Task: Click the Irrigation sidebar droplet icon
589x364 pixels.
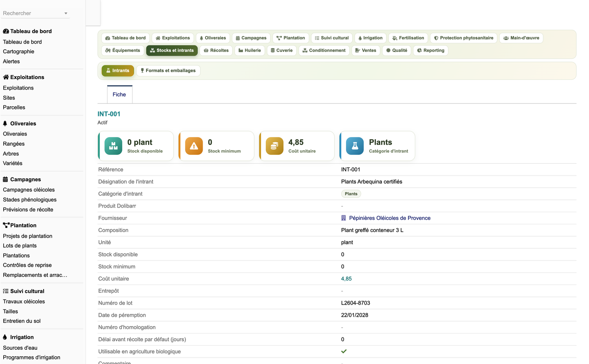Action: coord(5,337)
